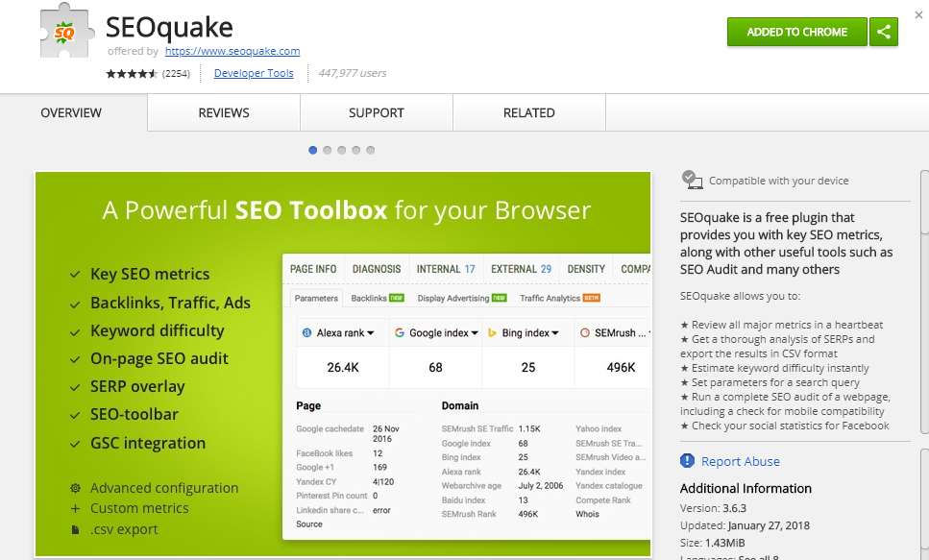Select the fifth carousel dot

(x=370, y=150)
